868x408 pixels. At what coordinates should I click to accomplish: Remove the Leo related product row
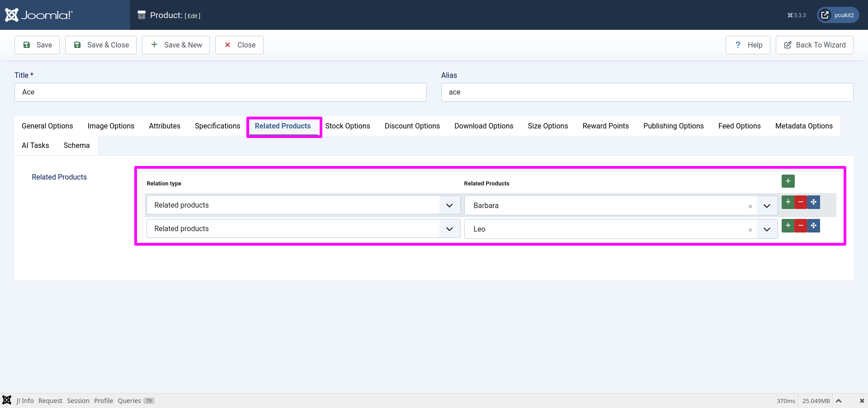click(801, 226)
